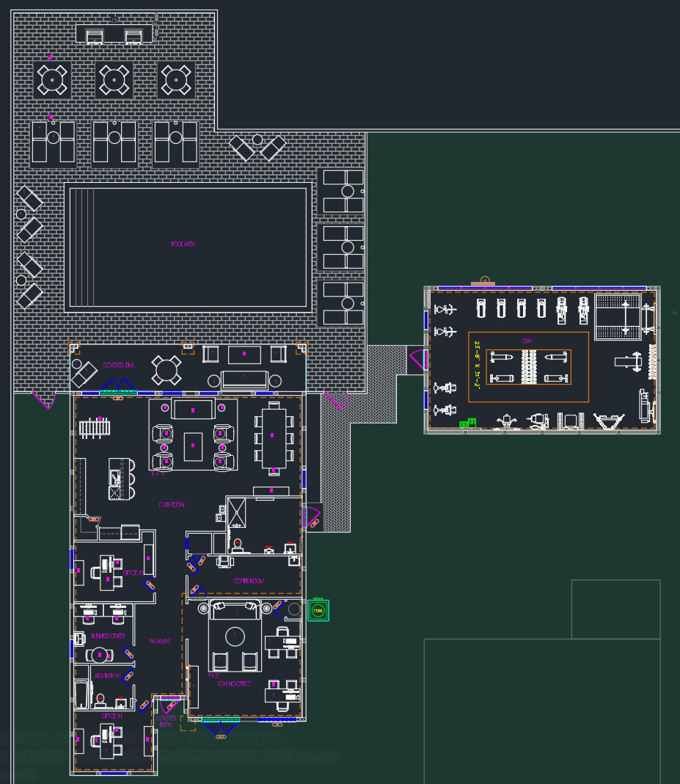Select the foosball table in the club room
Image resolution: width=680 pixels, height=784 pixels.
tap(95, 427)
